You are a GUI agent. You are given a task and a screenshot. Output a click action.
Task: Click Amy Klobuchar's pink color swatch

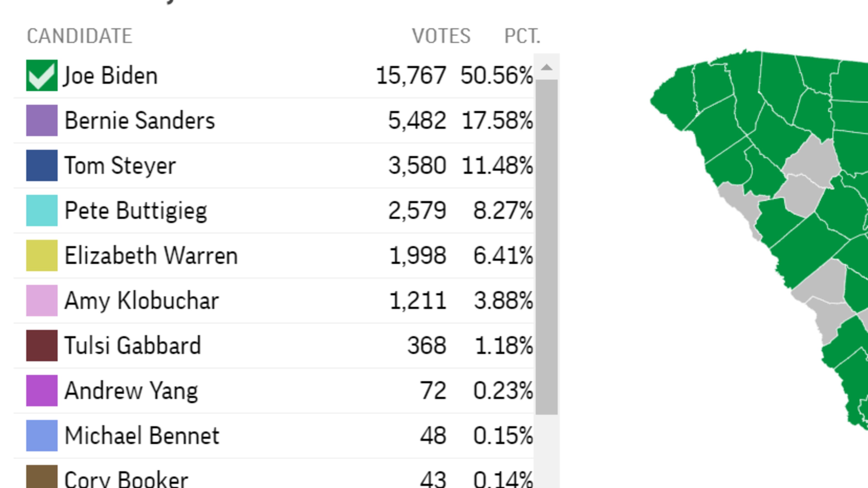42,300
